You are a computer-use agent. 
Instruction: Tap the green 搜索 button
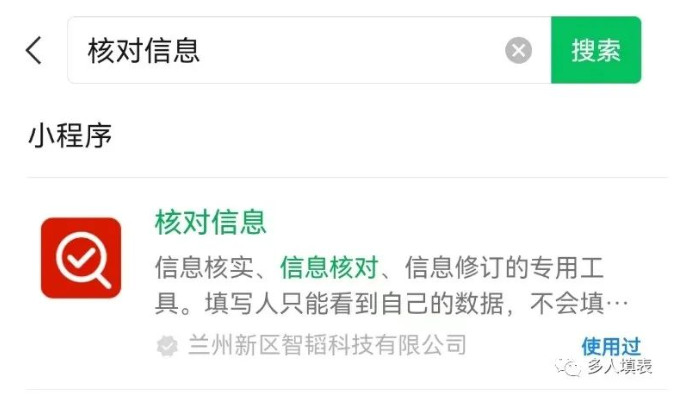596,50
